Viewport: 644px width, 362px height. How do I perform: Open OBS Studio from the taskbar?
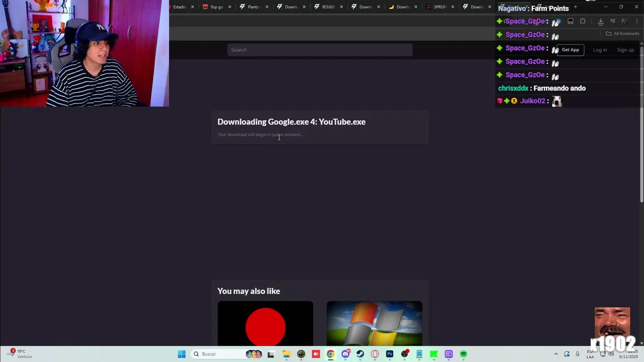pyautogui.click(x=405, y=354)
